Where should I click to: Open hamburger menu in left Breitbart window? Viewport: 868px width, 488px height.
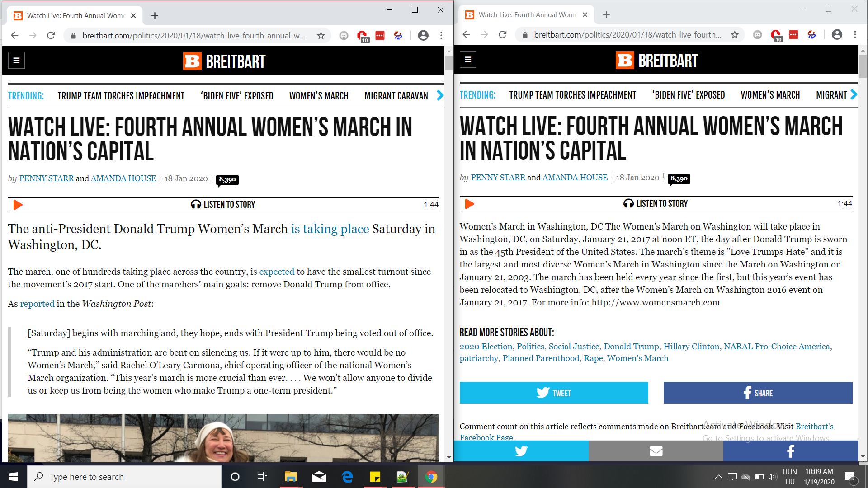tap(16, 60)
